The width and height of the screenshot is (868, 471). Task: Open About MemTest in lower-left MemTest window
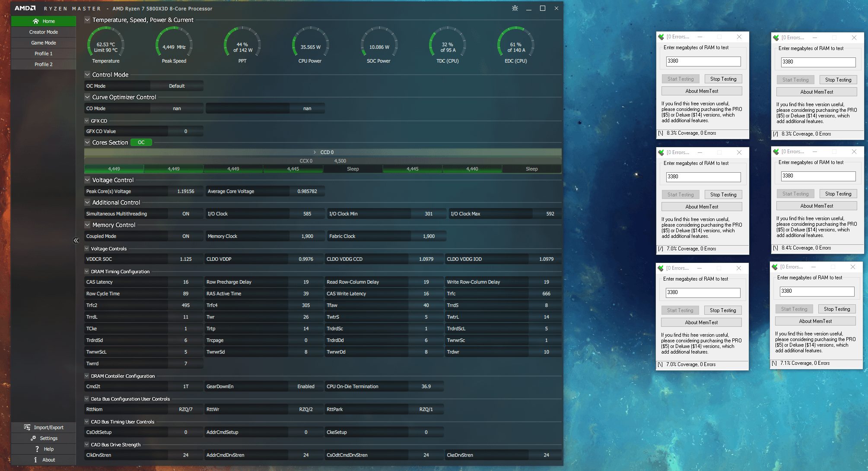click(701, 322)
